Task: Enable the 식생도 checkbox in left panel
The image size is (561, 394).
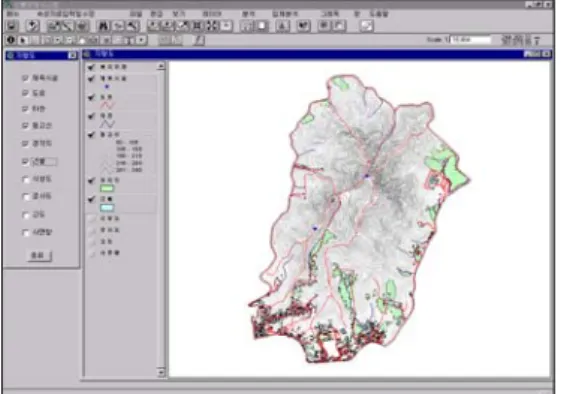Action: pyautogui.click(x=25, y=179)
